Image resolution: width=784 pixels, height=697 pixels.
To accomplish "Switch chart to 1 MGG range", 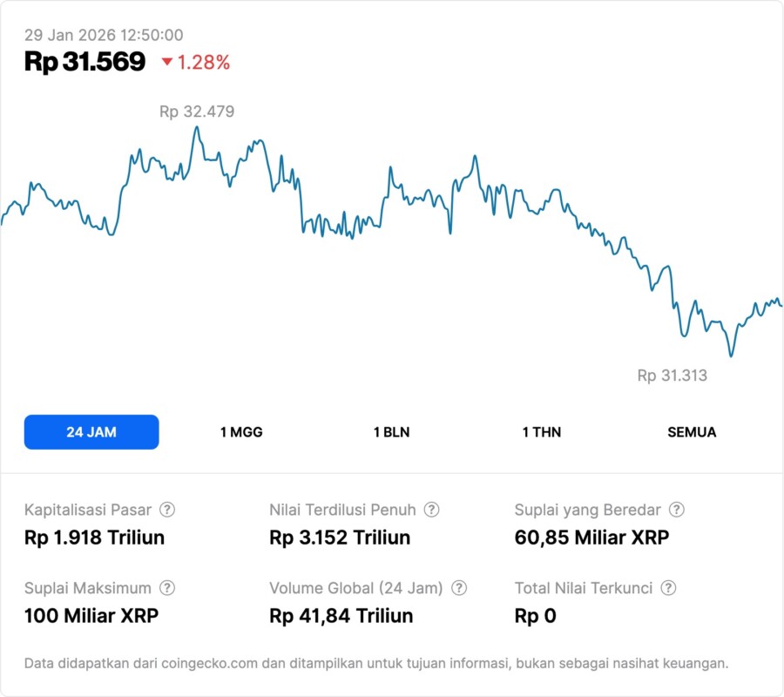I will click(241, 432).
